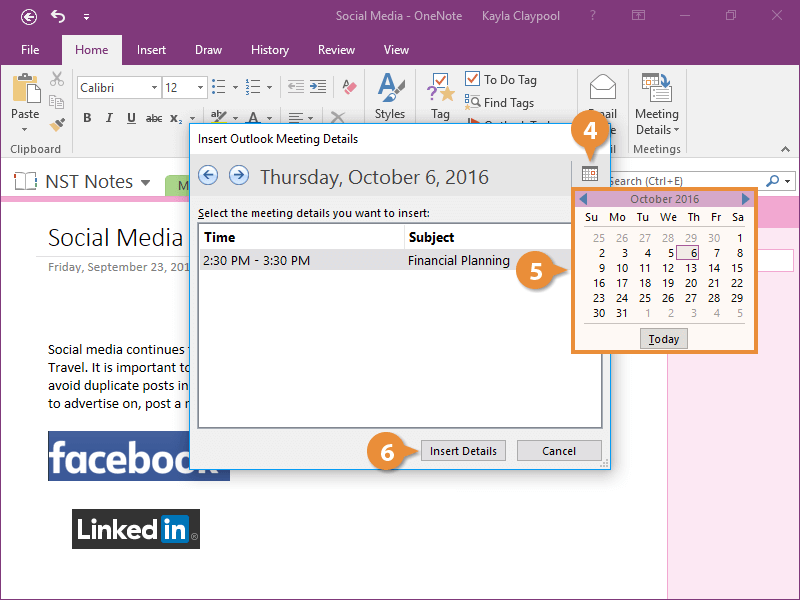The height and width of the screenshot is (600, 800).
Task: Click the Format Painter icon
Action: (57, 124)
